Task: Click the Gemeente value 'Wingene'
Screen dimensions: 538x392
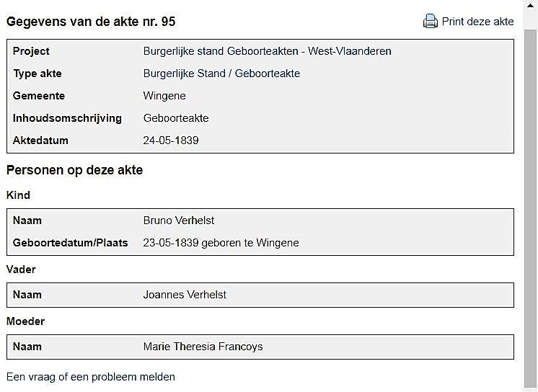Action: (x=164, y=96)
